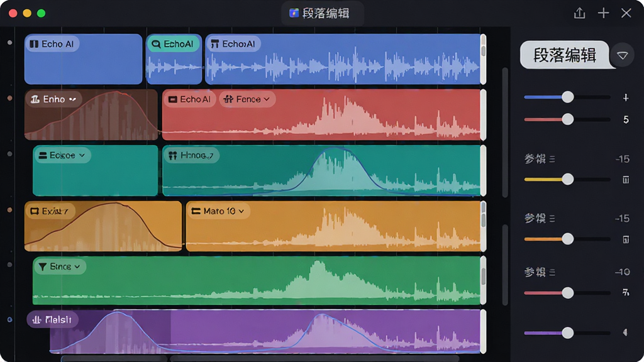The width and height of the screenshot is (644, 362).
Task: Click the "-10" value above the lower red slider
Action: [623, 272]
